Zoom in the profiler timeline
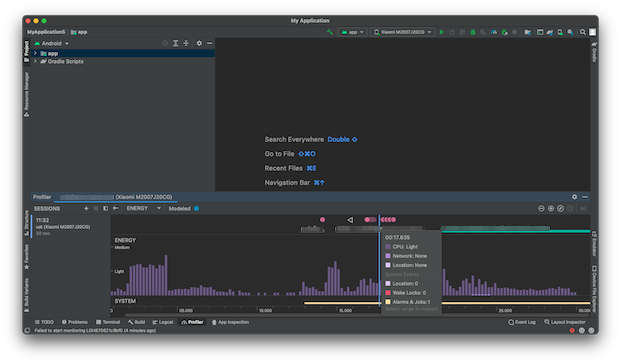 pos(551,208)
